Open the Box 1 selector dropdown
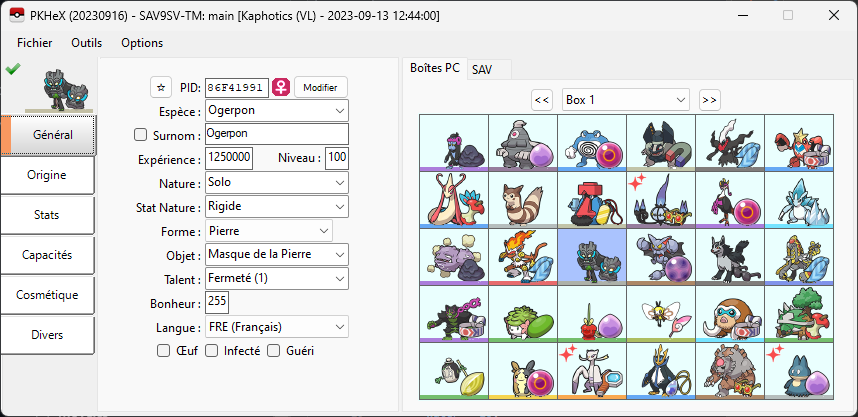 click(625, 100)
